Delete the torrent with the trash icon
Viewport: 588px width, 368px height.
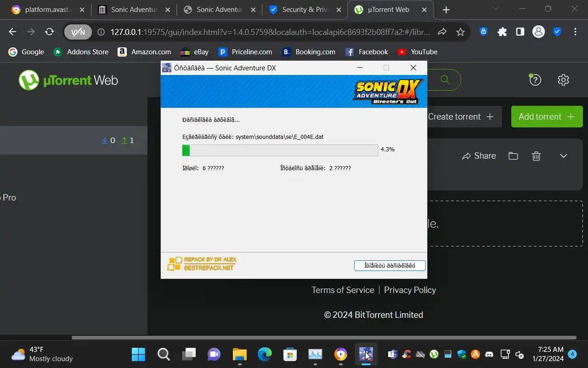(536, 156)
